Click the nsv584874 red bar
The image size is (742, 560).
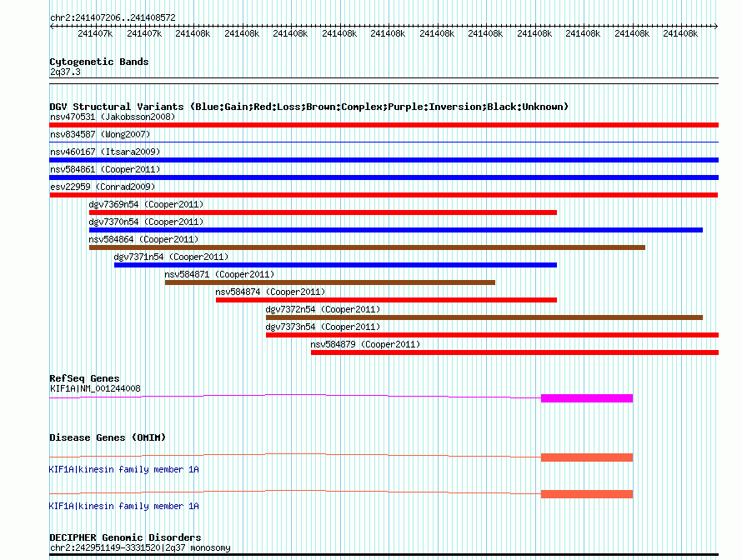pyautogui.click(x=386, y=300)
